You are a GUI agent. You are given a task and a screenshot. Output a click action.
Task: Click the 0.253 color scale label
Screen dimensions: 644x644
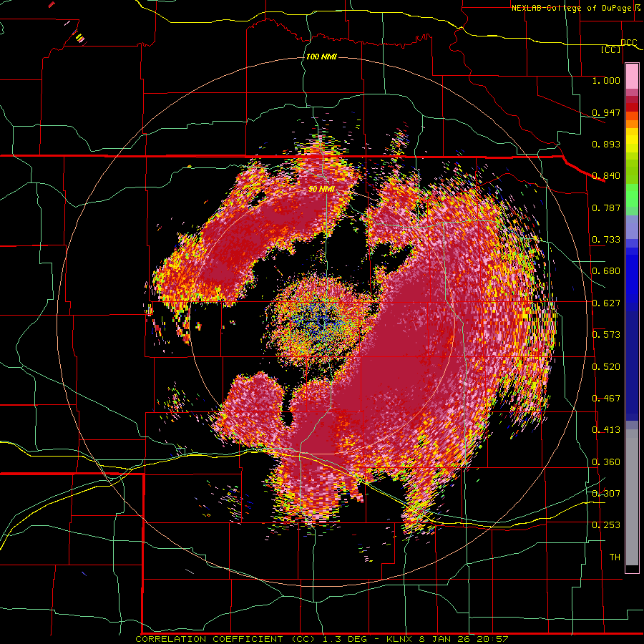[606, 525]
